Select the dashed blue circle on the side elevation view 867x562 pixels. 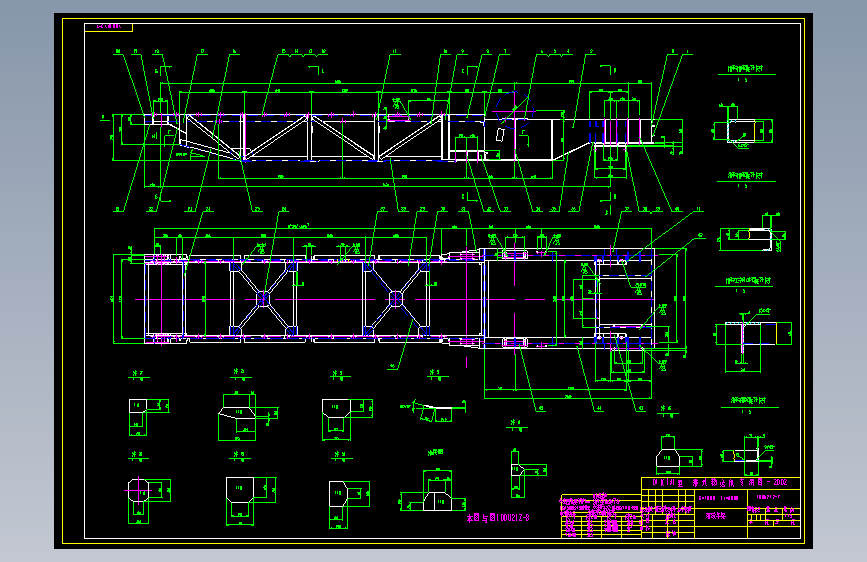pos(514,110)
